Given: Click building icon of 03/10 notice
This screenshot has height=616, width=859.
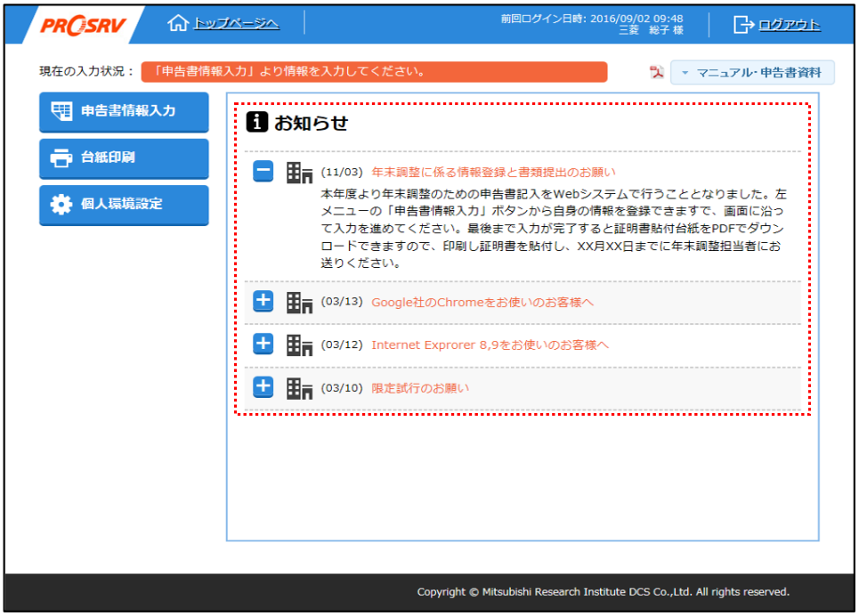Looking at the screenshot, I should click(299, 389).
